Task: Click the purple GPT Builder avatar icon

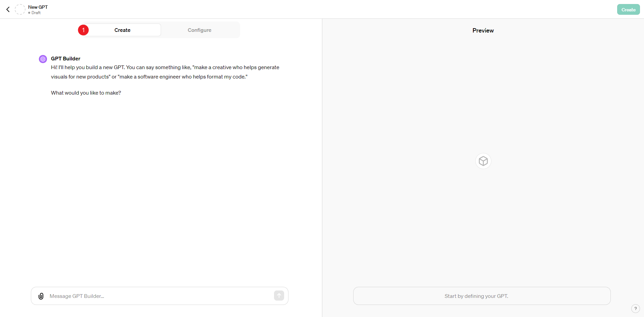Action: pos(43,59)
